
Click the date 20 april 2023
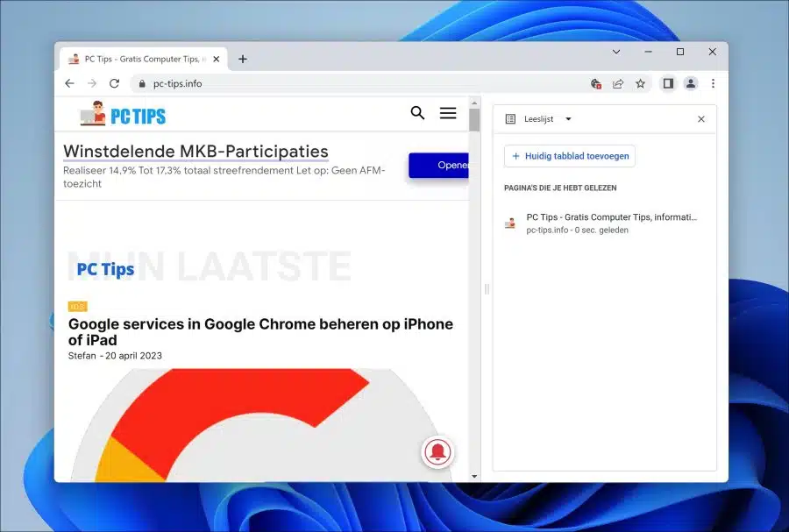click(x=134, y=356)
